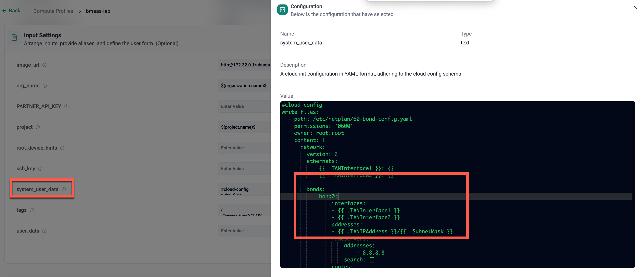Click the bmaas-lab breadcrumb
The height and width of the screenshot is (277, 644).
click(98, 11)
